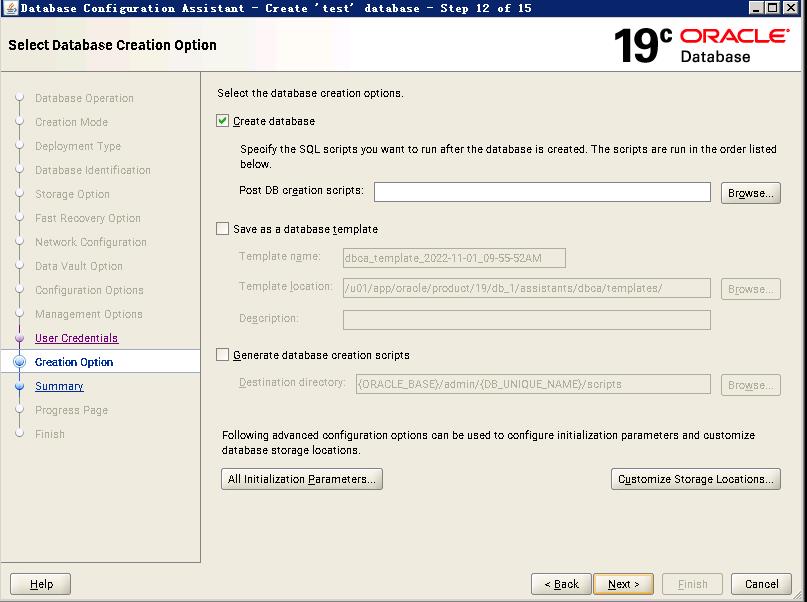This screenshot has height=602, width=807.
Task: Click the Creation Option step bullet icon
Action: (20, 362)
